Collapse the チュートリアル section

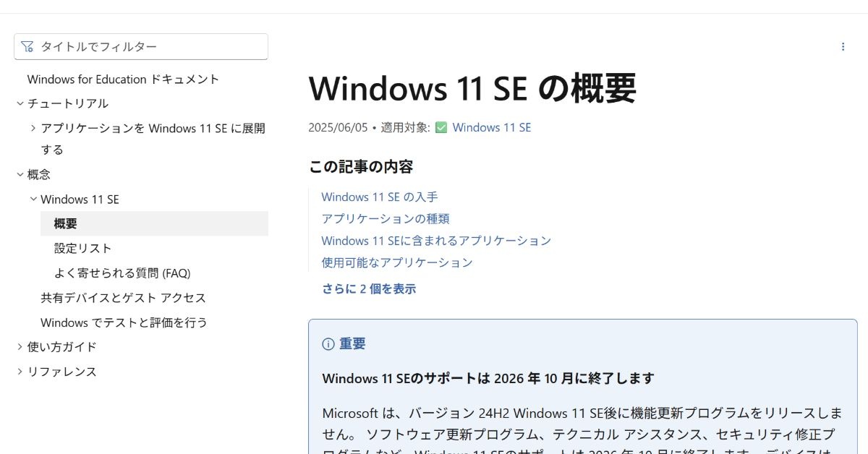click(20, 103)
